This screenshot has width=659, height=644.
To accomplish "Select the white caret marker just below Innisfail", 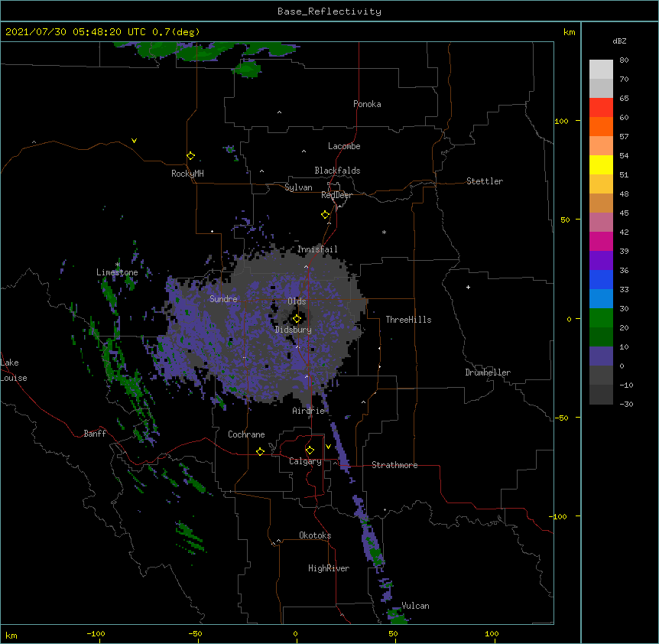I will [x=306, y=267].
